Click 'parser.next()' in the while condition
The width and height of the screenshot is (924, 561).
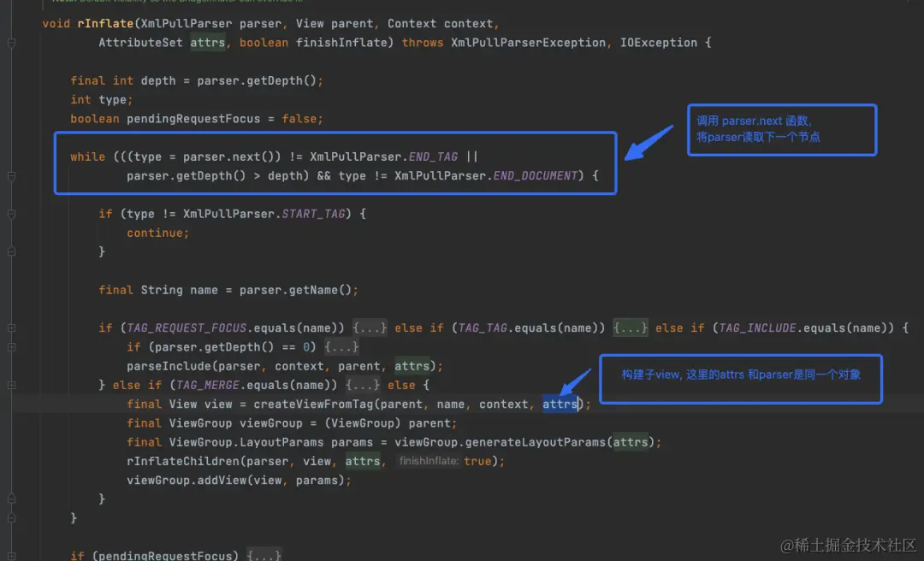coord(232,156)
